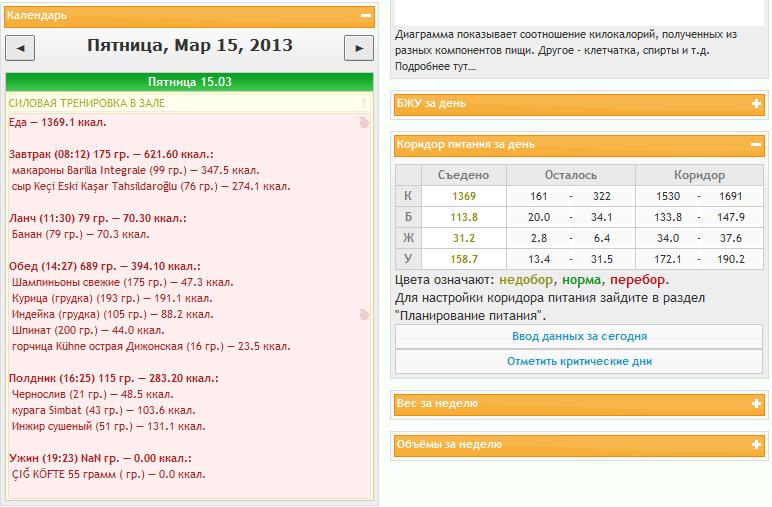Collapse the Календарь panel
This screenshot has width=772, height=507.
coord(366,16)
